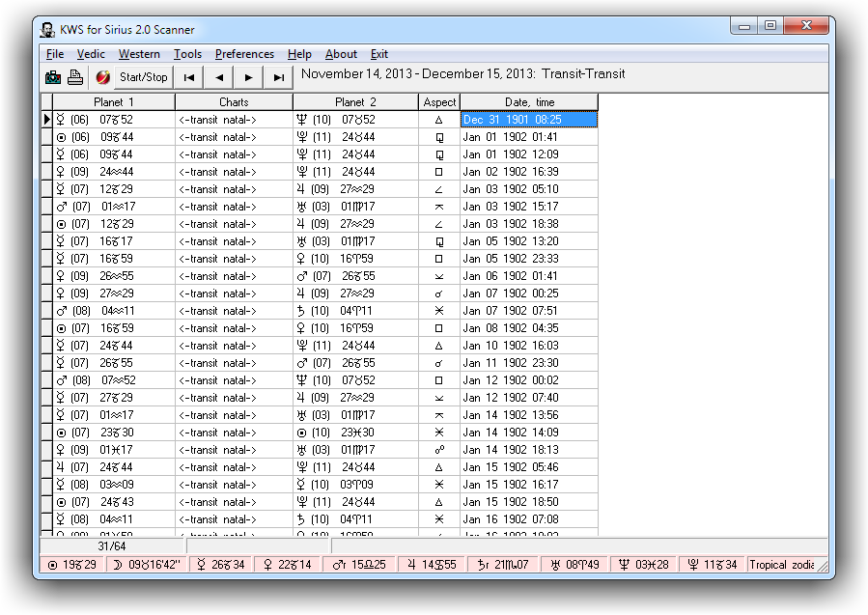Open the Vedic menu
Image resolution: width=868 pixels, height=615 pixels.
point(91,54)
